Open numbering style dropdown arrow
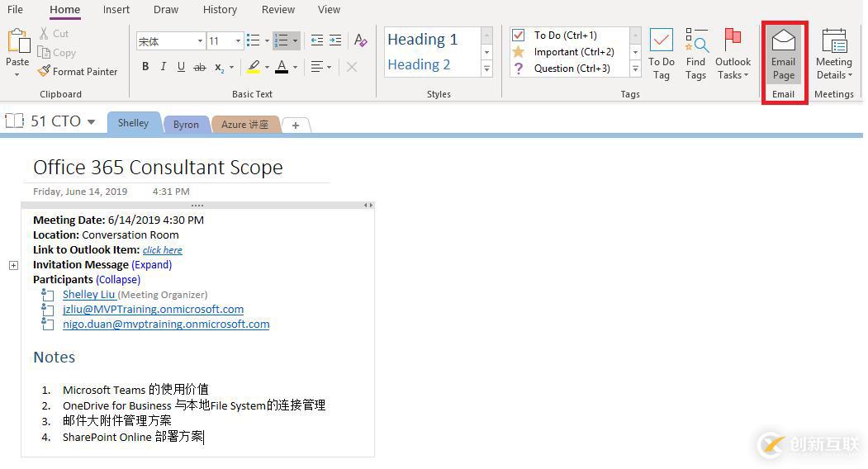The height and width of the screenshot is (469, 868). click(295, 41)
